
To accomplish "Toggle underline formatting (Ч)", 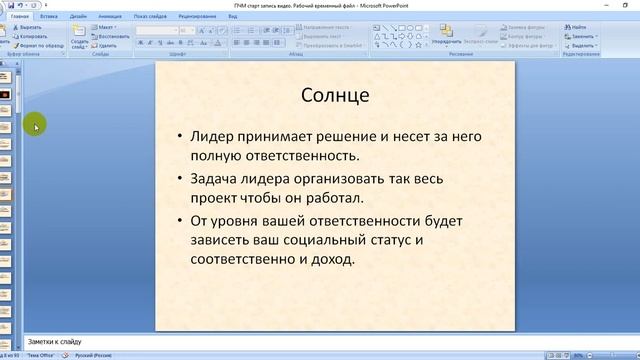I will 160,43.
